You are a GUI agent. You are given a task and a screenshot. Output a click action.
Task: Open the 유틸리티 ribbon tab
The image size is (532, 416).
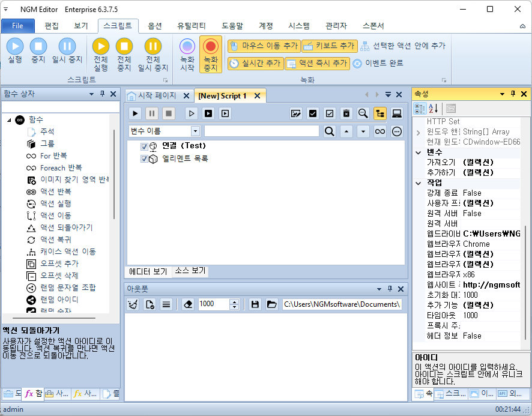pyautogui.click(x=192, y=26)
